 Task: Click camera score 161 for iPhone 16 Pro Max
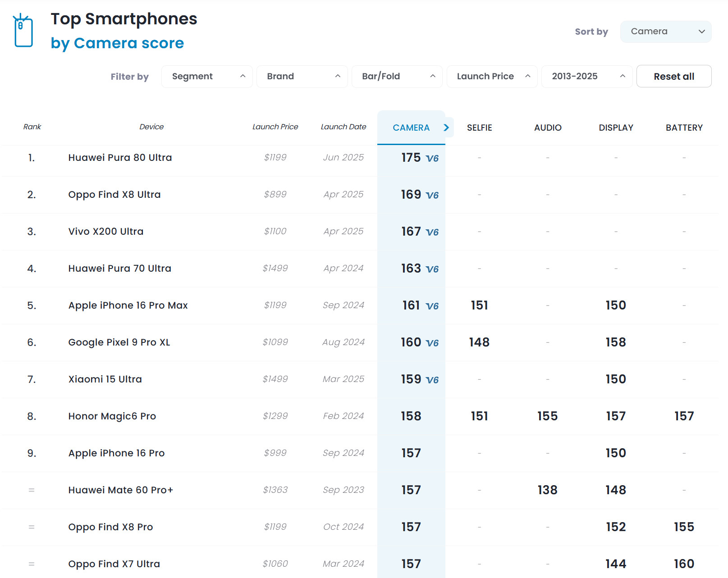pos(411,305)
